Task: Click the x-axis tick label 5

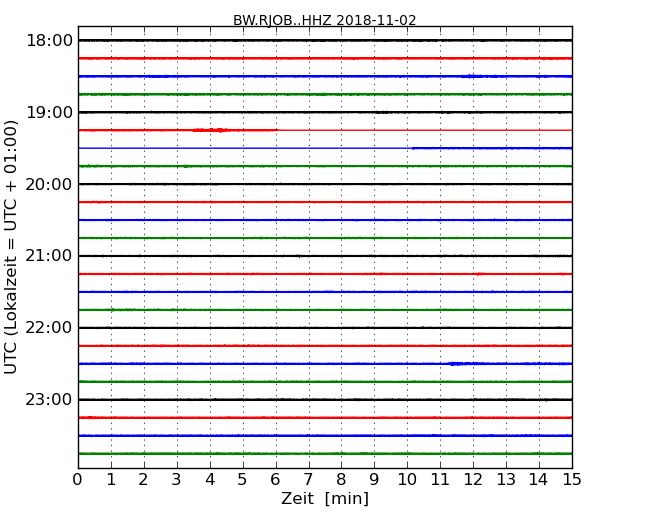Action: (243, 479)
